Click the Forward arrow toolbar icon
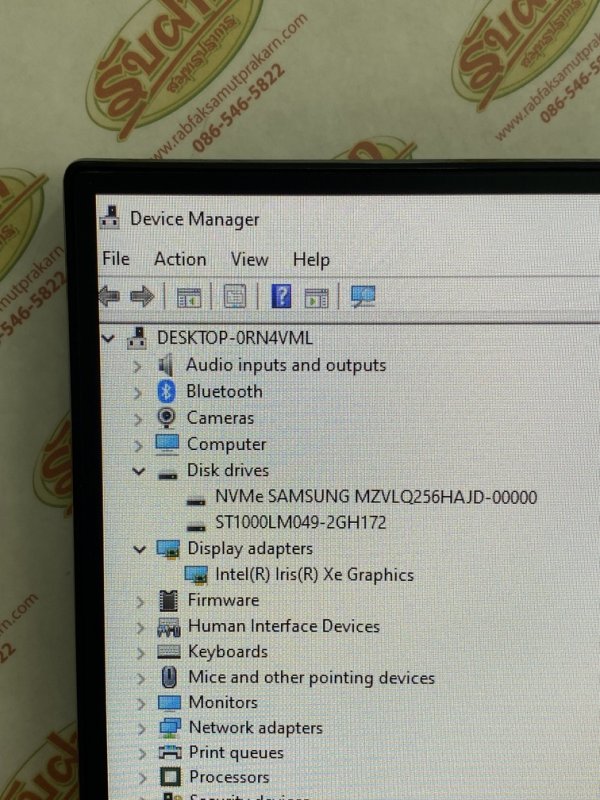600x800 pixels. coord(142,296)
